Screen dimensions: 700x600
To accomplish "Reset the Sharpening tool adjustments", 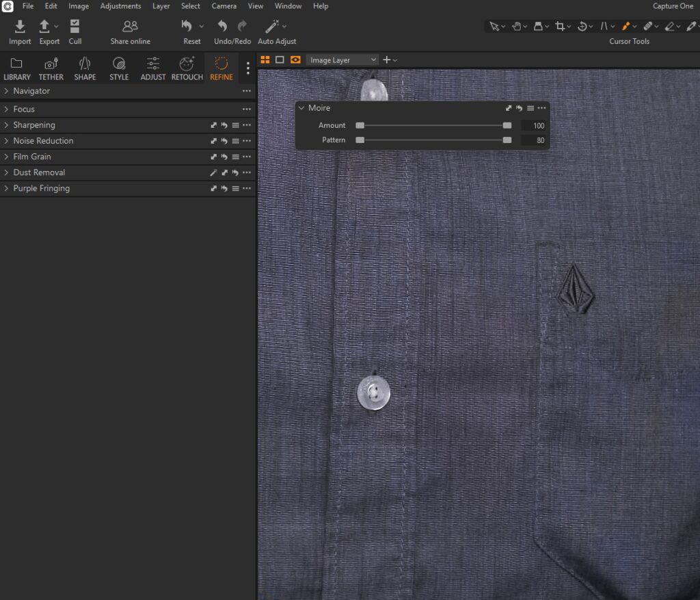I will coord(224,125).
